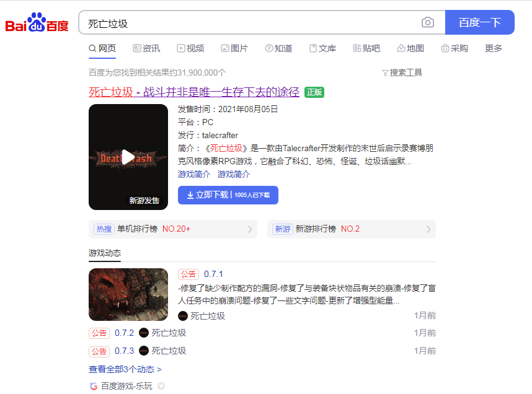Click the 发行：talecrafter text

point(208,135)
